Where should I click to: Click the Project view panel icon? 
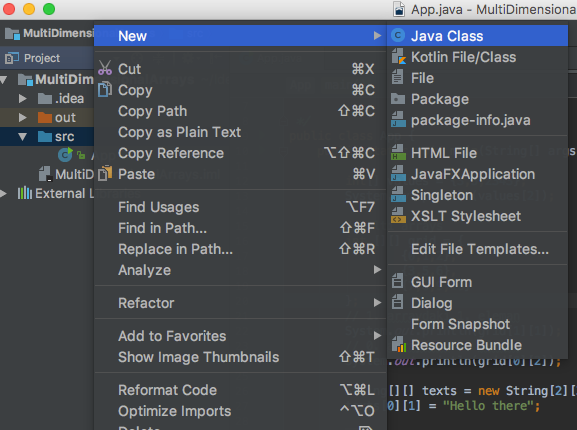[x=12, y=58]
